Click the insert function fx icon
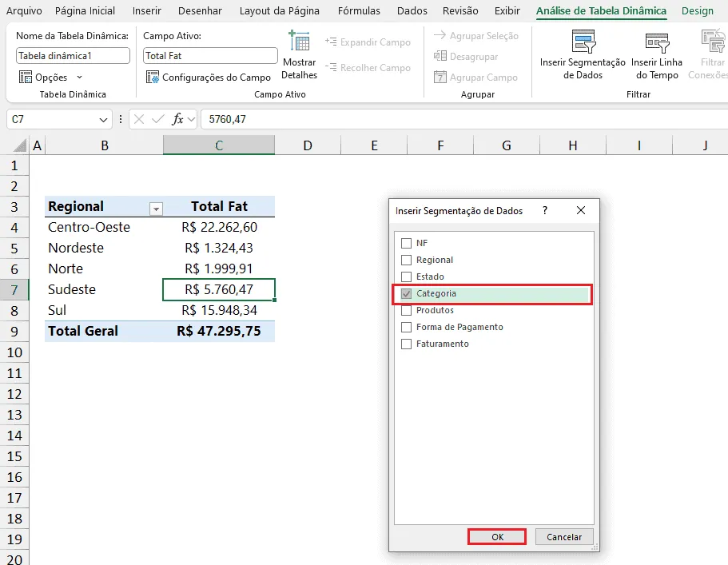 178,119
